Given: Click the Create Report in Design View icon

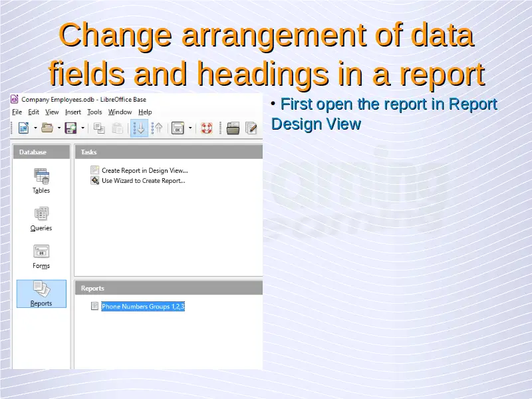Looking at the screenshot, I should (94, 170).
